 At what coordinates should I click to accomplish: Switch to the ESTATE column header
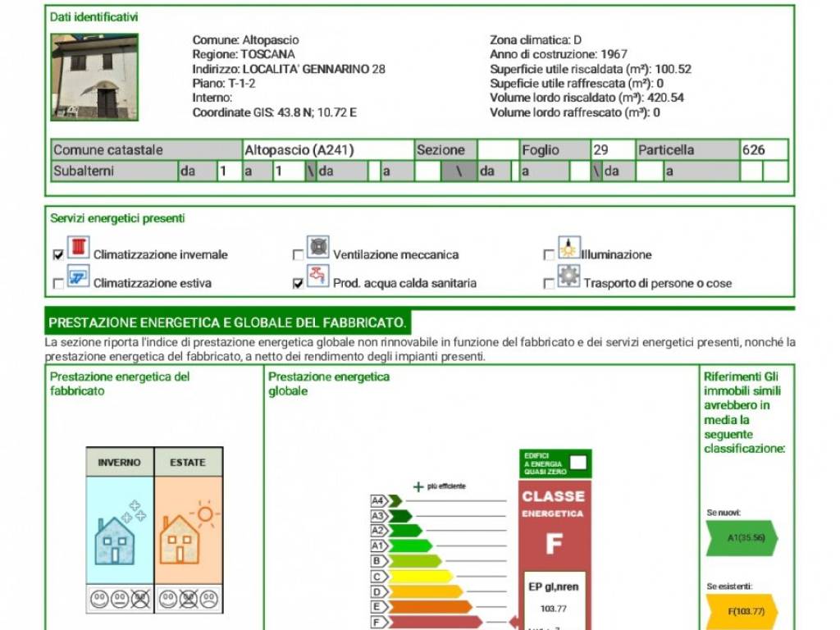(187, 462)
